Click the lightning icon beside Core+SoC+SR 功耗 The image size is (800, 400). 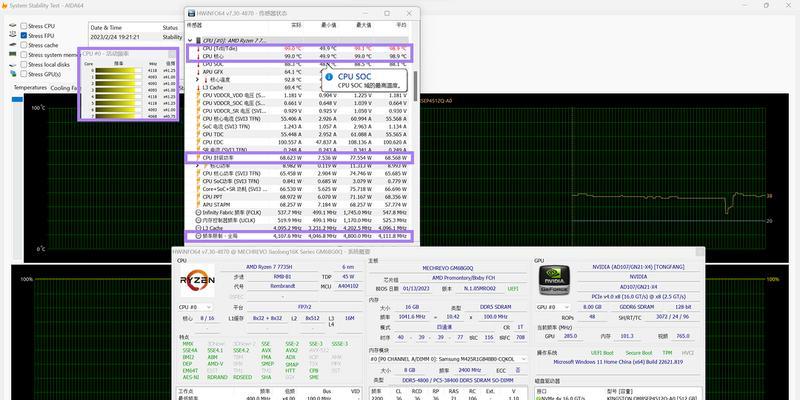[198, 189]
